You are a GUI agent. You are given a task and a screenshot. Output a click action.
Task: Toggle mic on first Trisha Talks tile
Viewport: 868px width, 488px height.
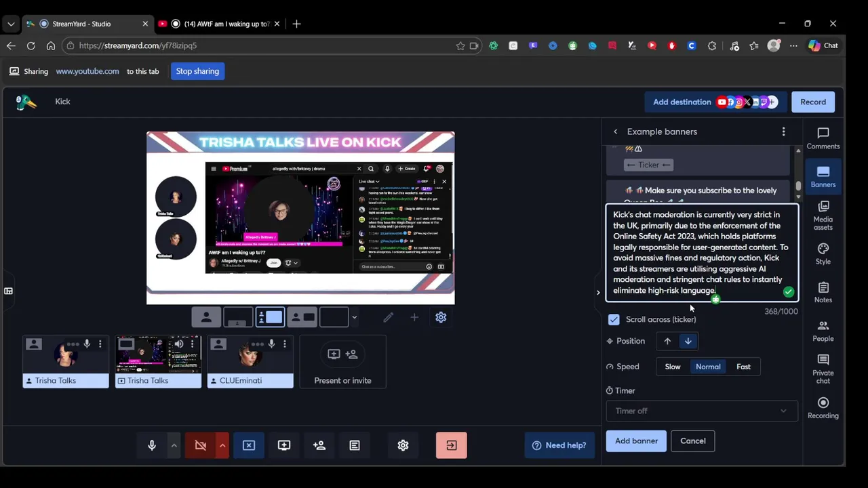(x=87, y=344)
